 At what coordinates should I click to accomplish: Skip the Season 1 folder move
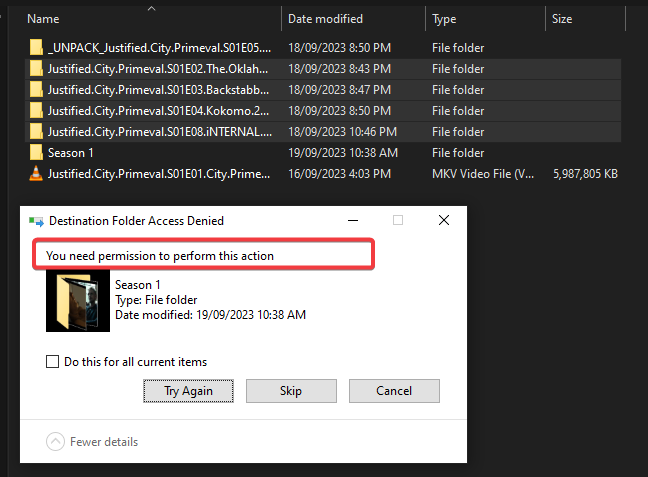click(291, 391)
